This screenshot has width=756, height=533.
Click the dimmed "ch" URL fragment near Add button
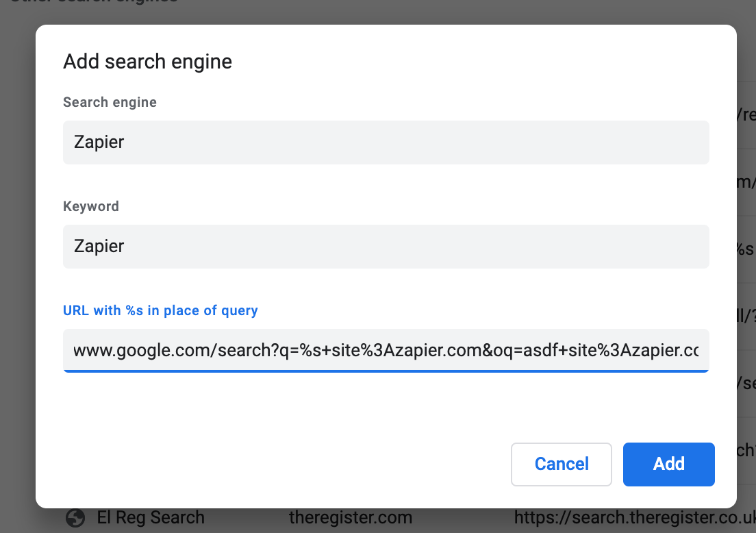point(745,450)
